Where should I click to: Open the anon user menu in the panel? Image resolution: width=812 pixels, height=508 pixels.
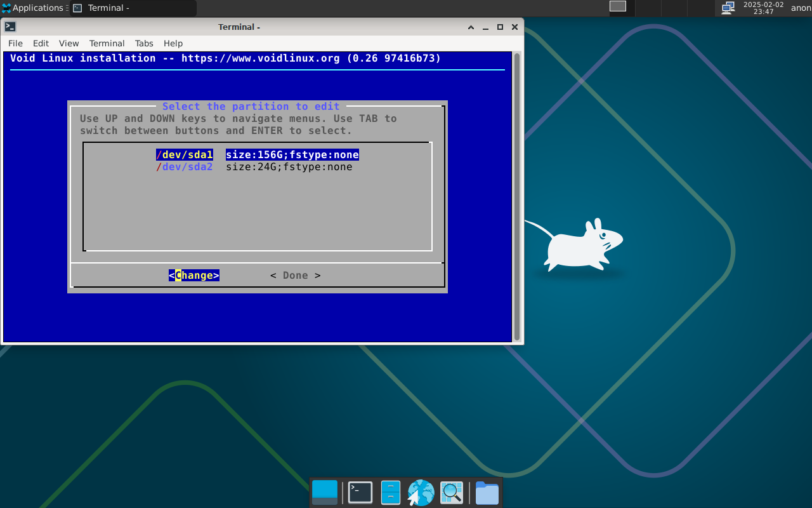click(801, 8)
